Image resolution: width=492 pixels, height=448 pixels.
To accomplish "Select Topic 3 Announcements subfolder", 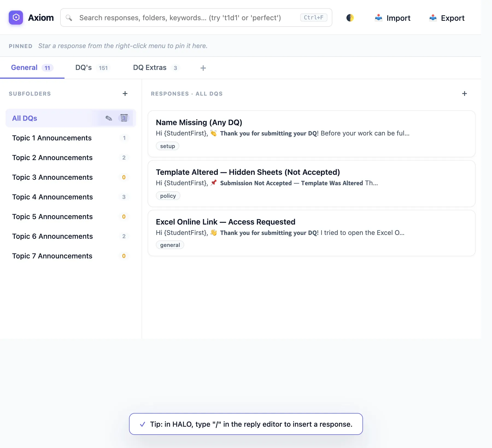I will click(71, 177).
